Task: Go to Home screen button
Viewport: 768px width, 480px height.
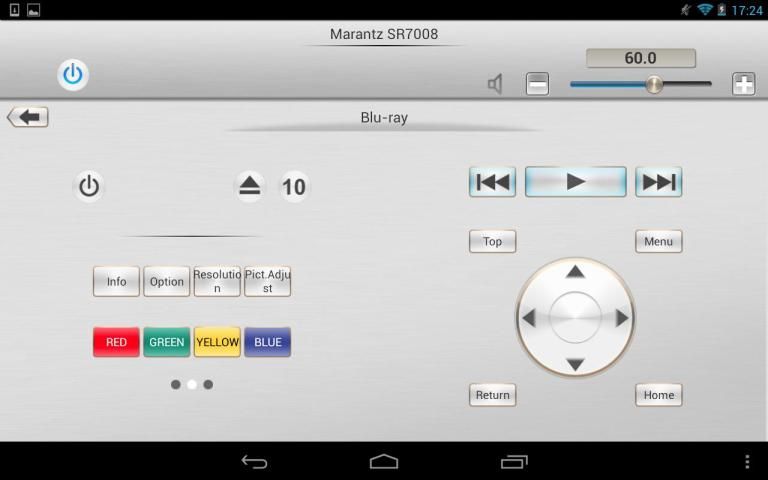Action: click(658, 395)
